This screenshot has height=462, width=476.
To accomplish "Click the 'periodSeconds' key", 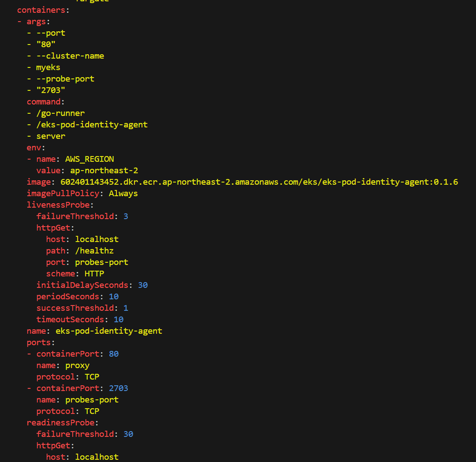I will [x=68, y=297].
